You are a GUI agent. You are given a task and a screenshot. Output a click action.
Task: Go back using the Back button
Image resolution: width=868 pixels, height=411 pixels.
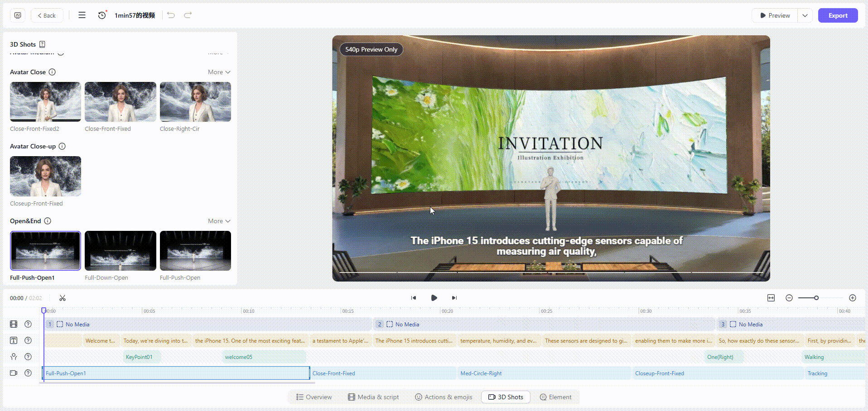click(47, 15)
